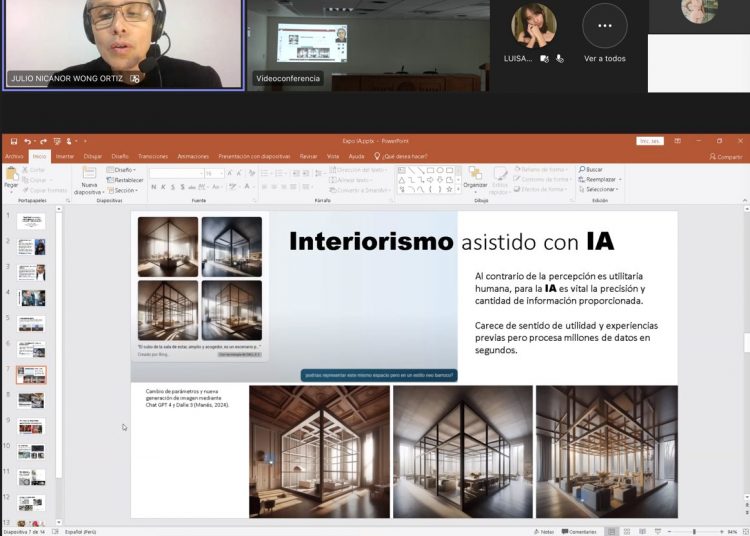Image resolution: width=750 pixels, height=536 pixels.
Task: Click the Undo arrow icon
Action: 28,141
